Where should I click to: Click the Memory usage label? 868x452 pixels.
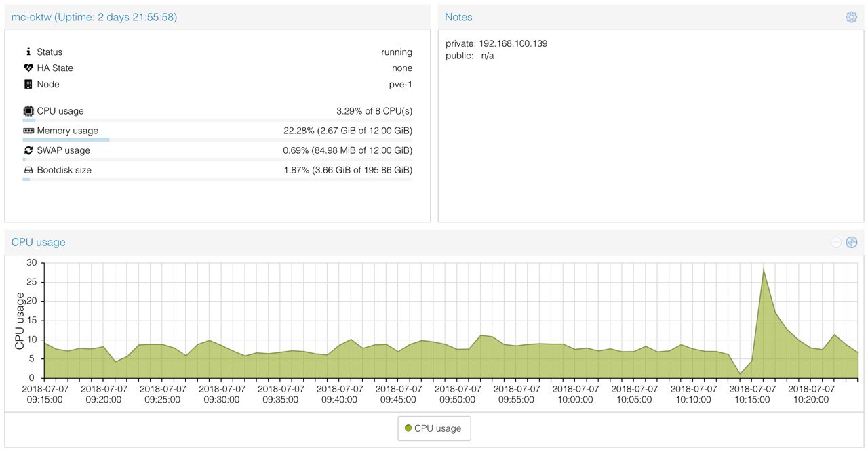coord(67,131)
